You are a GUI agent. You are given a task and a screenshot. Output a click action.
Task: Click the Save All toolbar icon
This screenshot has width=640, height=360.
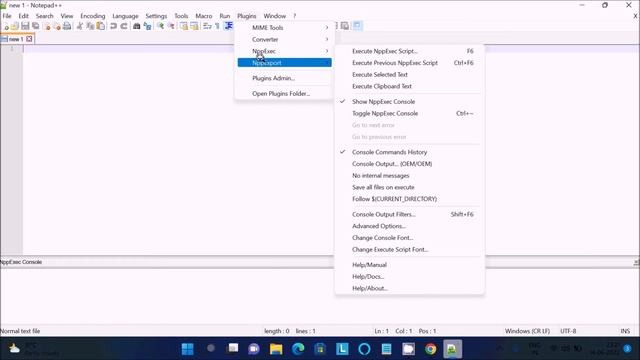point(36,27)
